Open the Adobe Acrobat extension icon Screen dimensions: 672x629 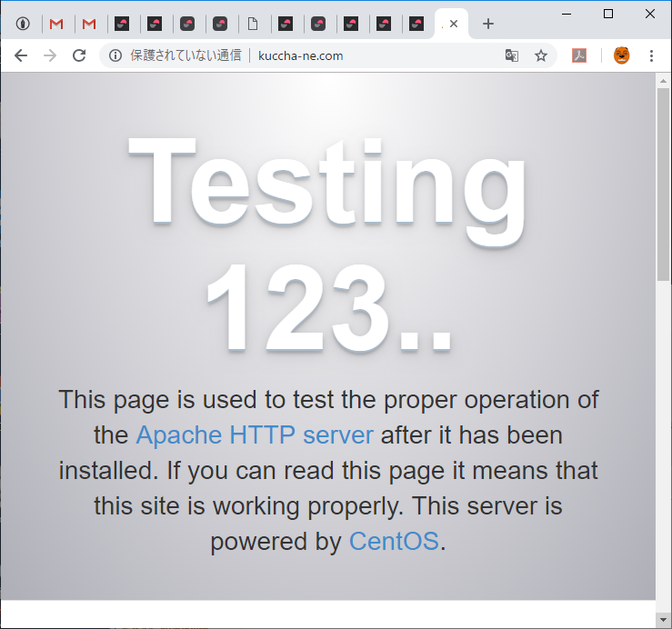pyautogui.click(x=579, y=55)
